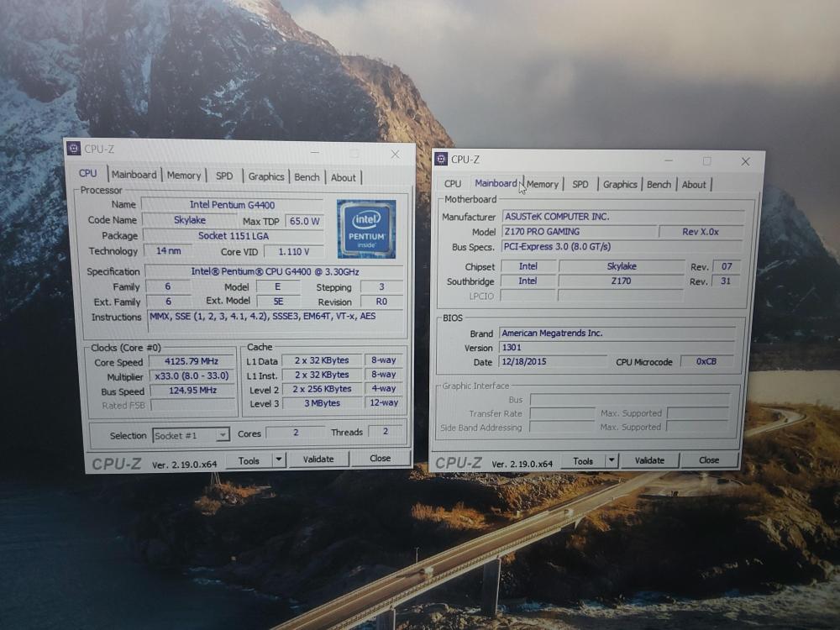Expand Tools dropdown arrow in right window

(x=612, y=460)
